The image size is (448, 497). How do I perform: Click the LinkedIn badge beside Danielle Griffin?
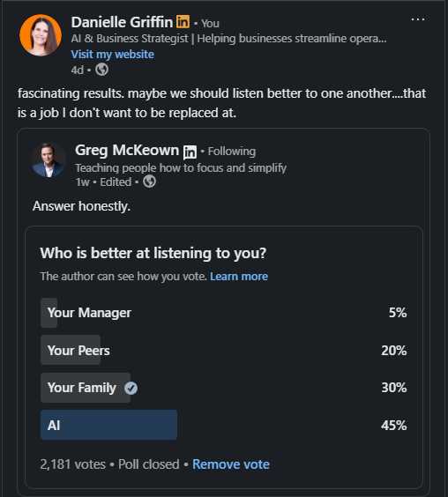183,21
